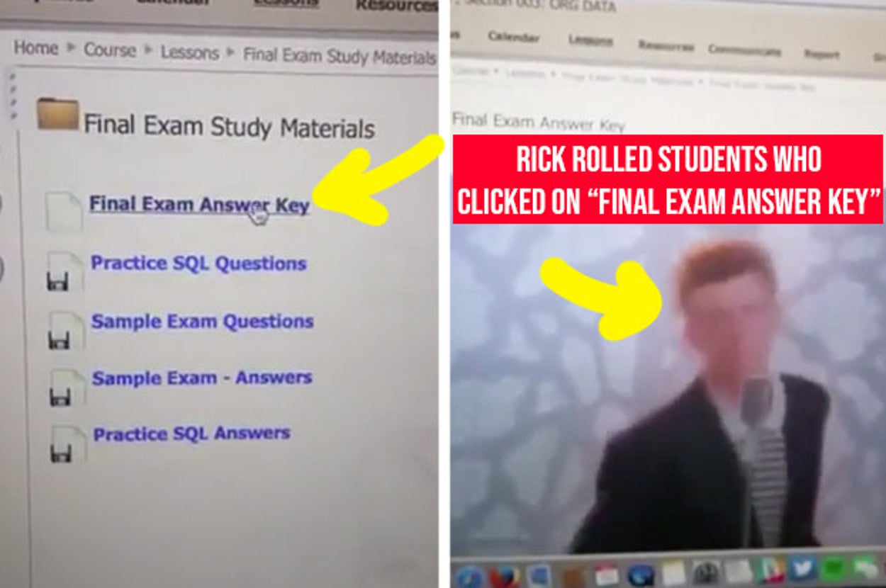Screen dimensions: 886x588
Task: Click the Practice SQL Answers file icon
Action: (68, 443)
